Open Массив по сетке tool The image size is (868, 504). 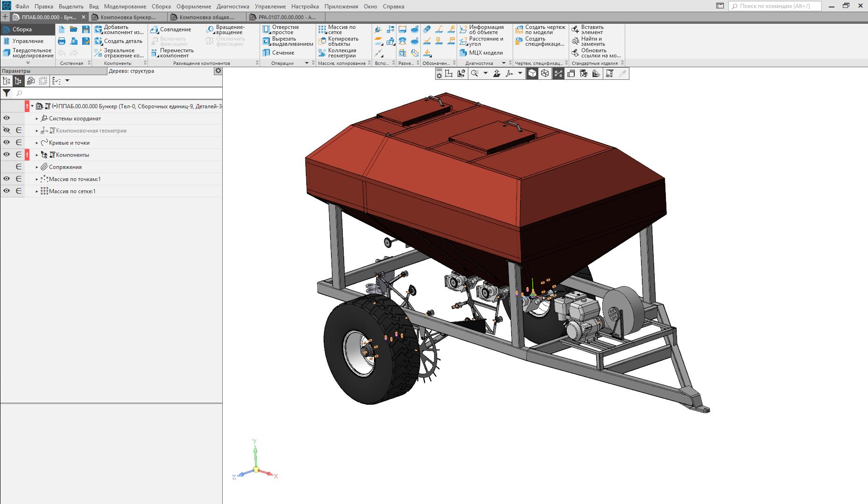pyautogui.click(x=337, y=29)
